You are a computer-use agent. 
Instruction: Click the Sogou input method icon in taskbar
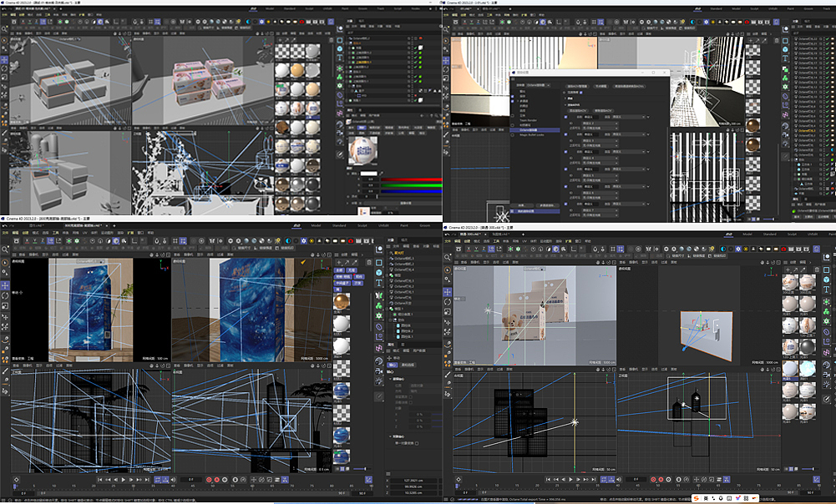click(696, 498)
